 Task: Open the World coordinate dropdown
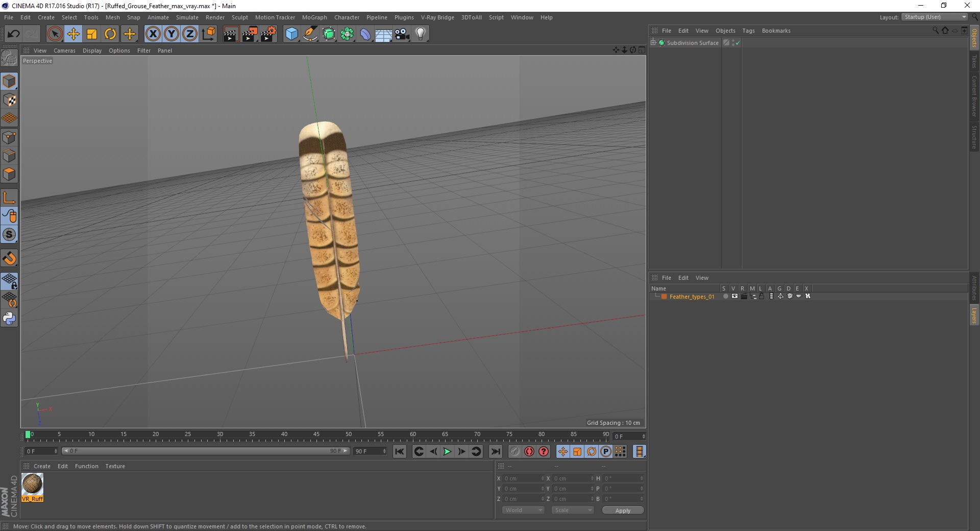524,510
